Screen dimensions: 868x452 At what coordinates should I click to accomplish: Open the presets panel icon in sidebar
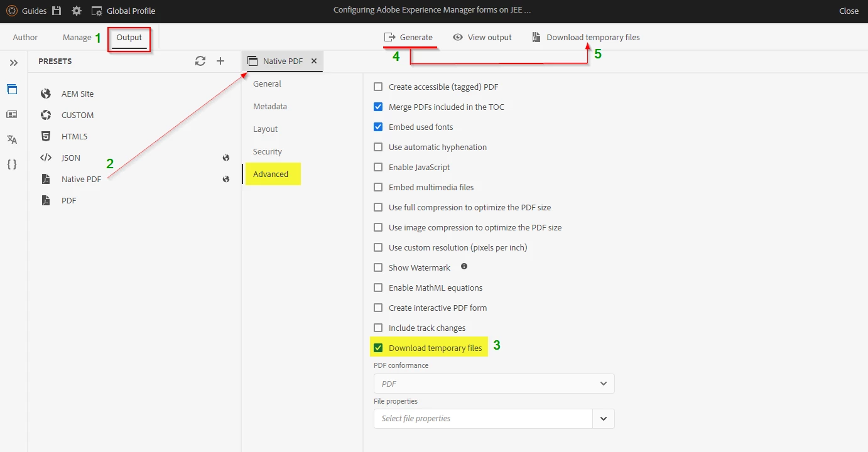(12, 89)
